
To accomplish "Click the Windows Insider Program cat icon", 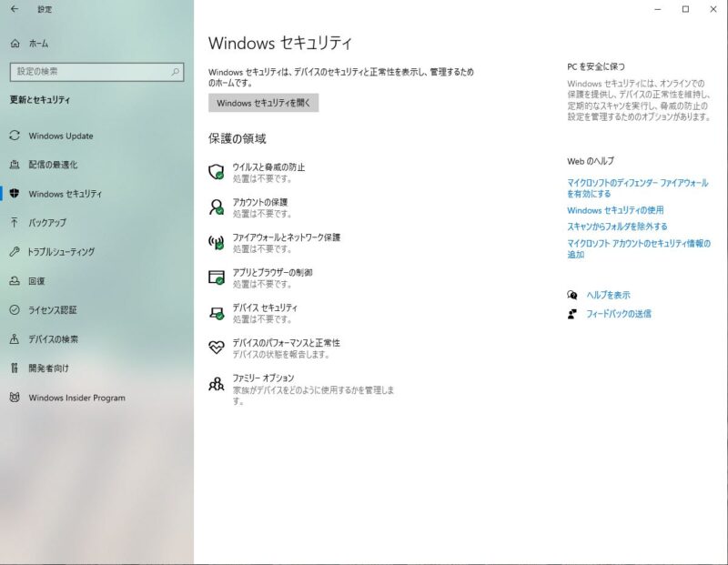I will coord(15,398).
